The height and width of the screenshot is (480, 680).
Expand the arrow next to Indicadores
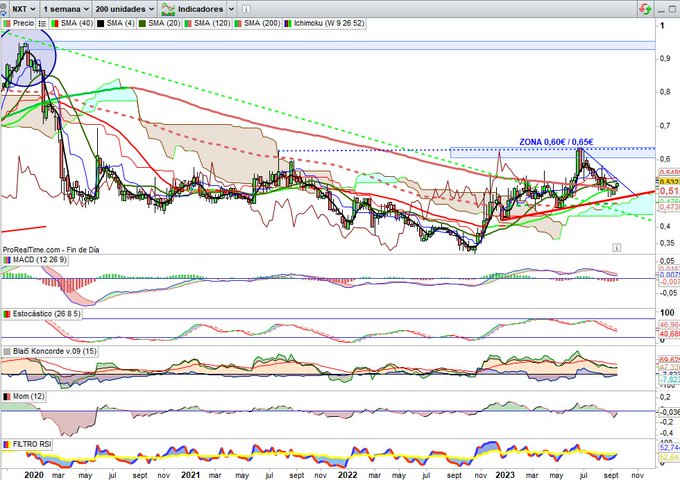231,9
